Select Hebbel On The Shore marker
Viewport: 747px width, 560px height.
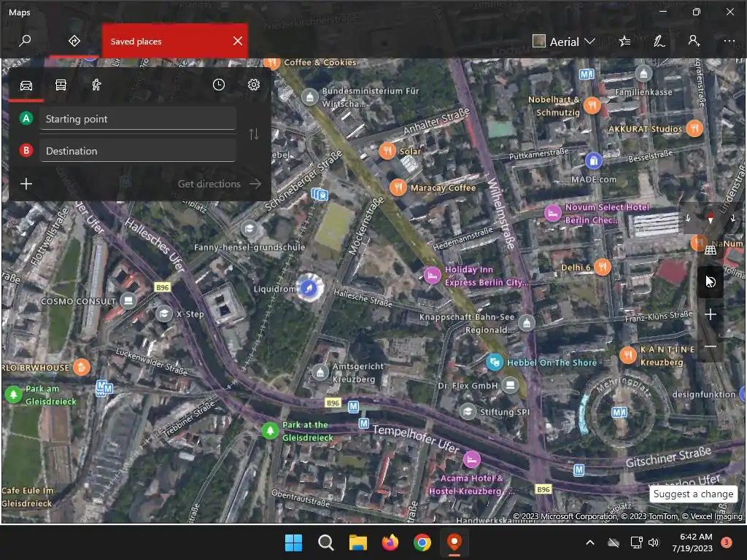pos(495,362)
